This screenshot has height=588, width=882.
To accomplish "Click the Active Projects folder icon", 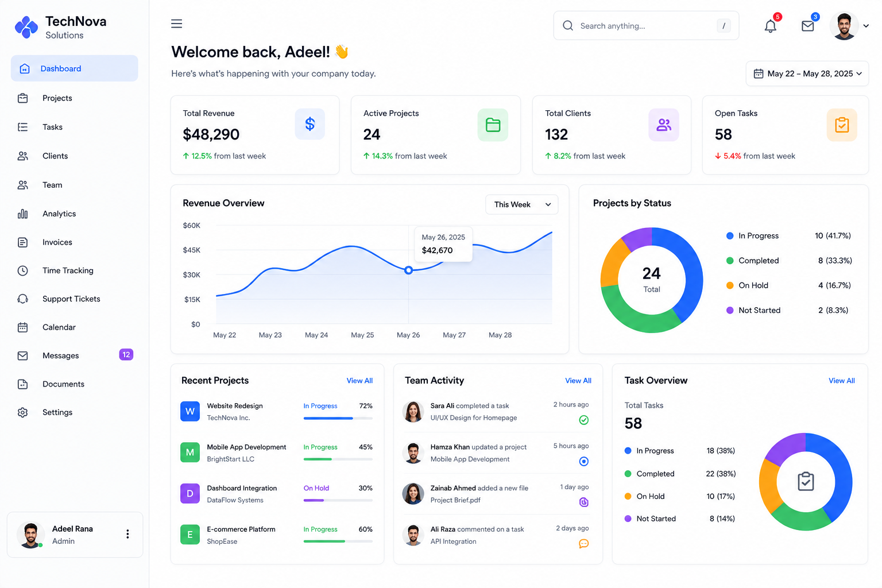I will click(x=493, y=125).
